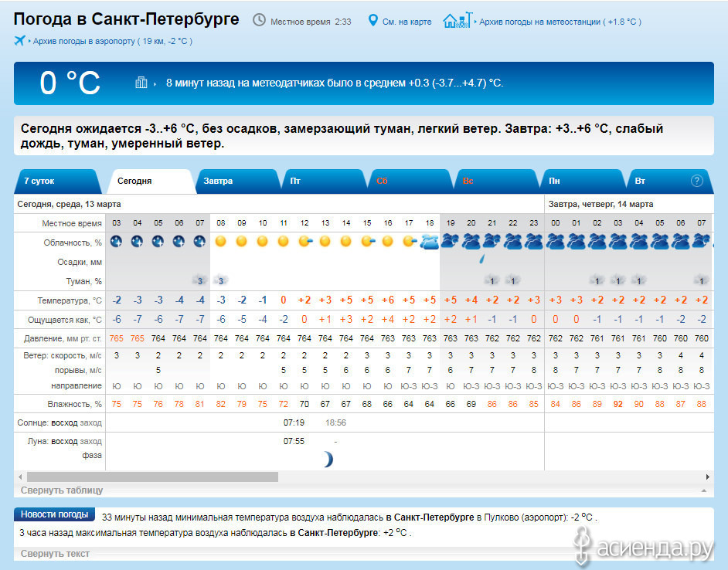This screenshot has height=570, width=728.
Task: Click sunrise time 07:19
Action: [x=294, y=422]
